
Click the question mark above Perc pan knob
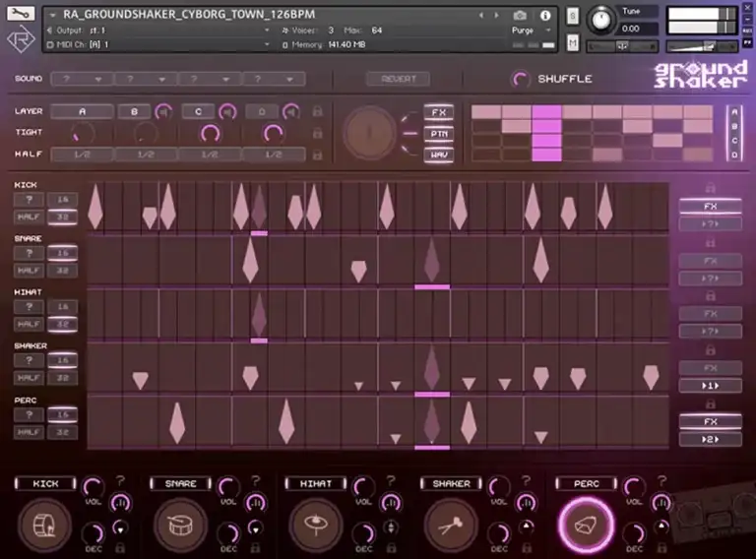click(x=661, y=480)
